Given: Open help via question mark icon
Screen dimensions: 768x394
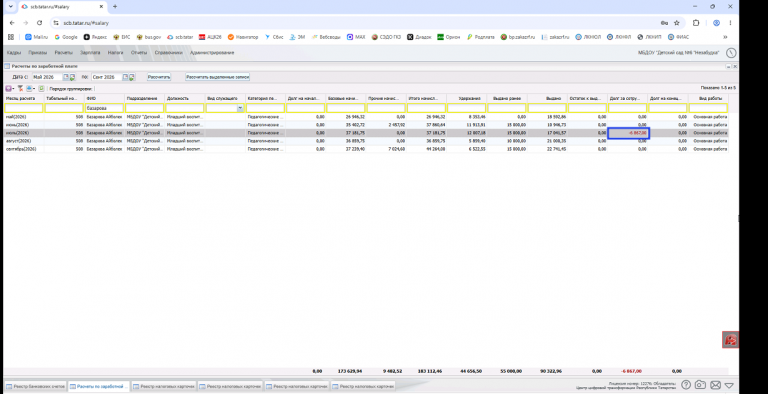Looking at the screenshot, I should click(x=686, y=385).
